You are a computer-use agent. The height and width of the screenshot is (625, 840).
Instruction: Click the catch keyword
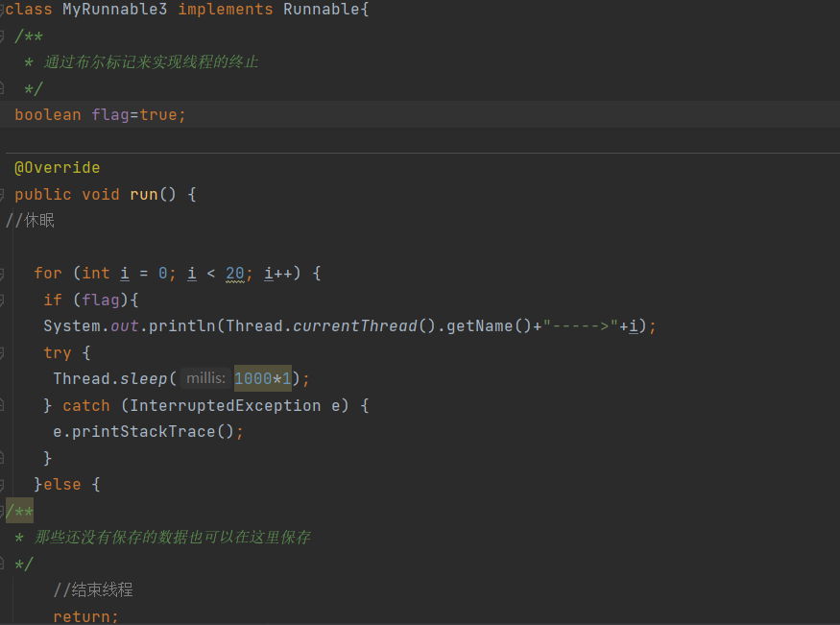coord(86,405)
